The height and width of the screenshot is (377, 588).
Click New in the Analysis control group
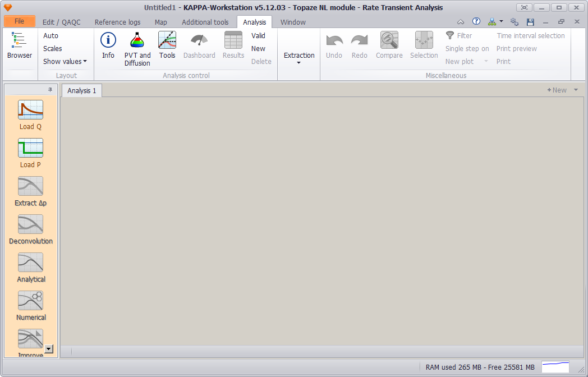[259, 48]
